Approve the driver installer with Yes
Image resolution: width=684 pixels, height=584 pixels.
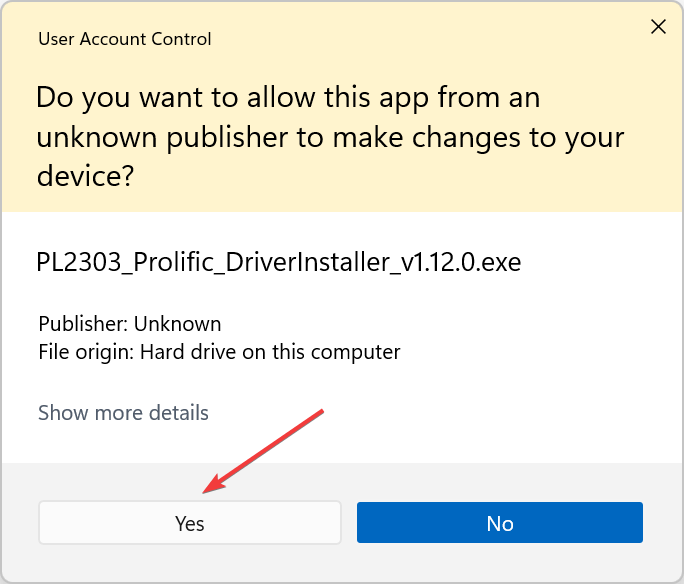pos(190,523)
